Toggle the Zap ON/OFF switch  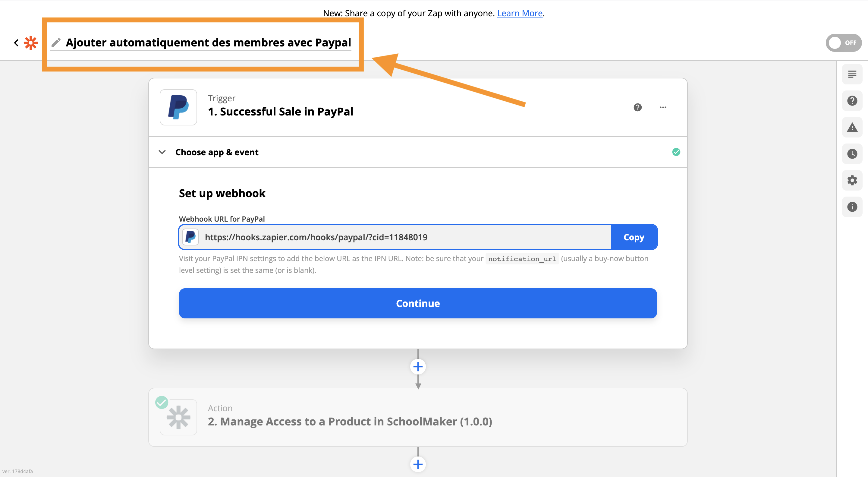843,43
